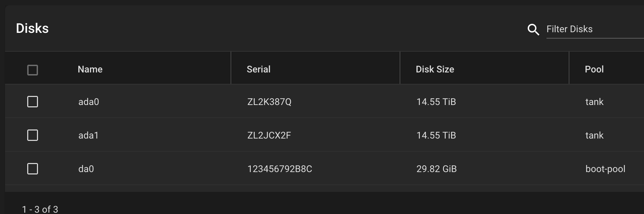
Task: Sort by the Pool column header
Action: click(594, 69)
